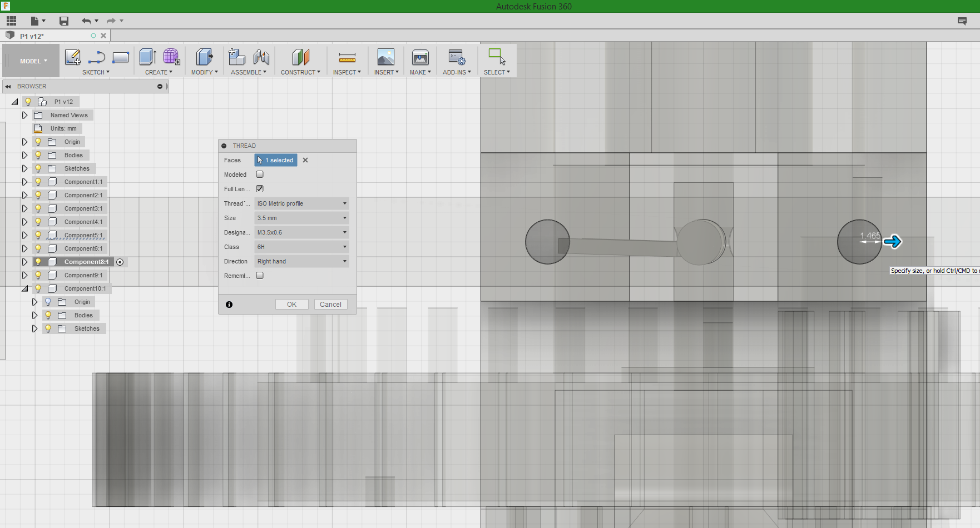This screenshot has height=528, width=980.
Task: Click the Redo arrow
Action: tap(111, 21)
